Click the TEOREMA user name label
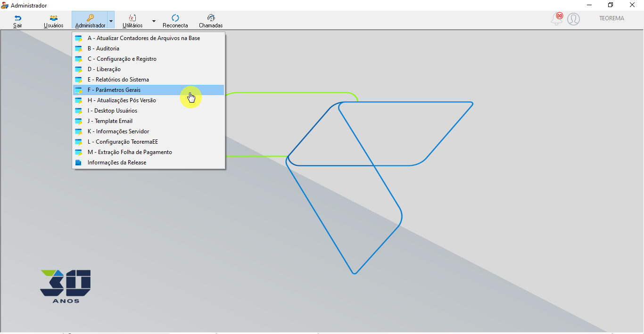This screenshot has width=644, height=334. (x=611, y=18)
